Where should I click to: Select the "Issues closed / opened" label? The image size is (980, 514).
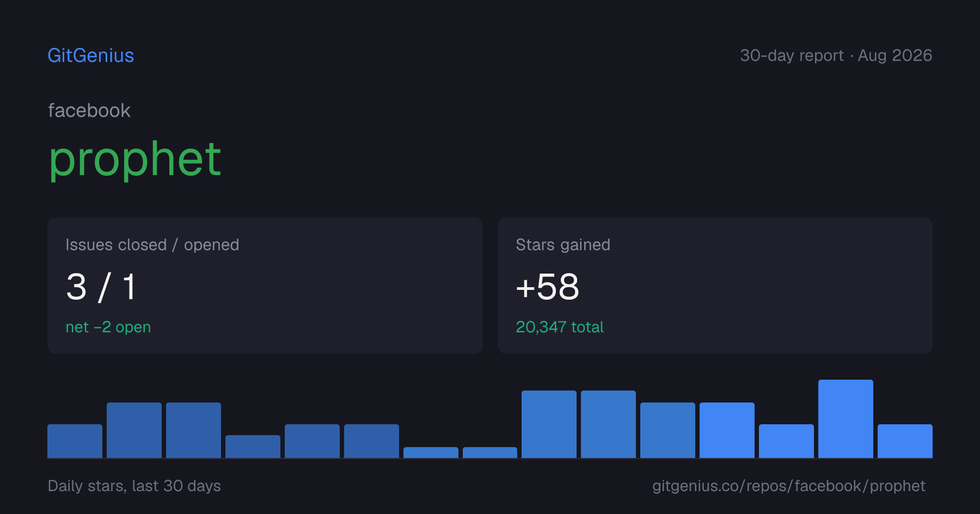click(152, 245)
